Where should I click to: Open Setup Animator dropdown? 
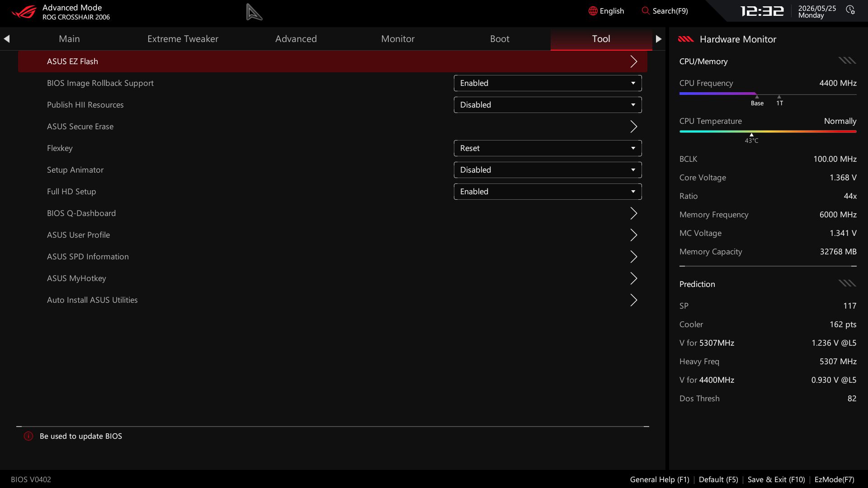(x=547, y=170)
